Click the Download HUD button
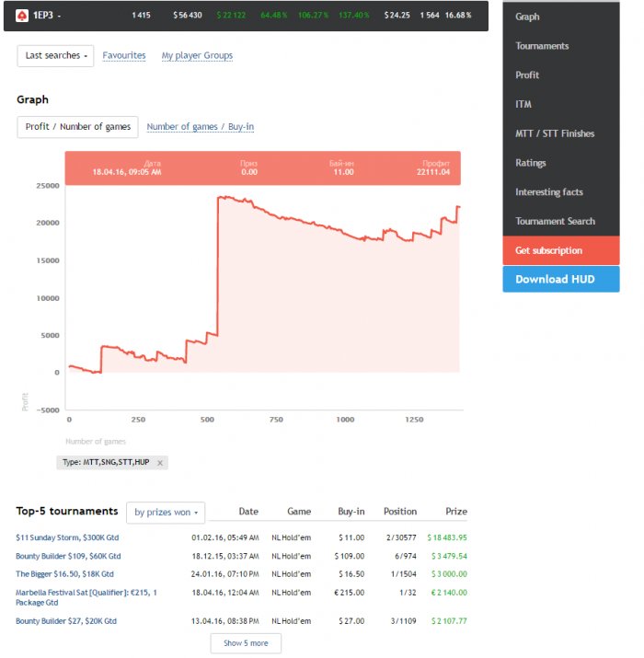This screenshot has height=658, width=644. point(561,280)
